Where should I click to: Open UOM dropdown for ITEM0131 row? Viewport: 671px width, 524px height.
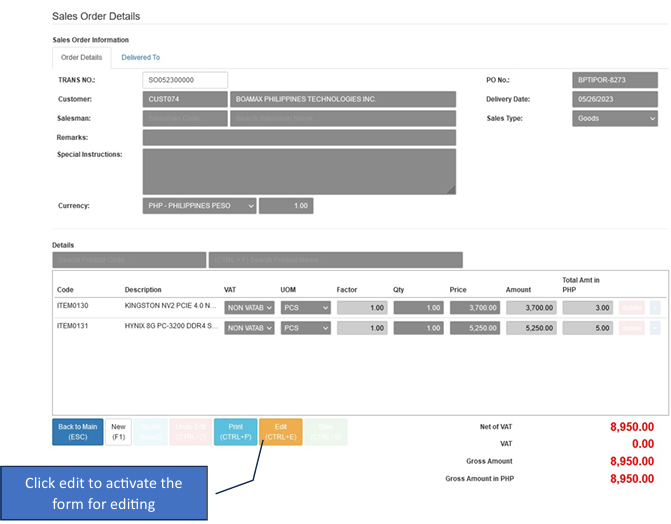(305, 327)
